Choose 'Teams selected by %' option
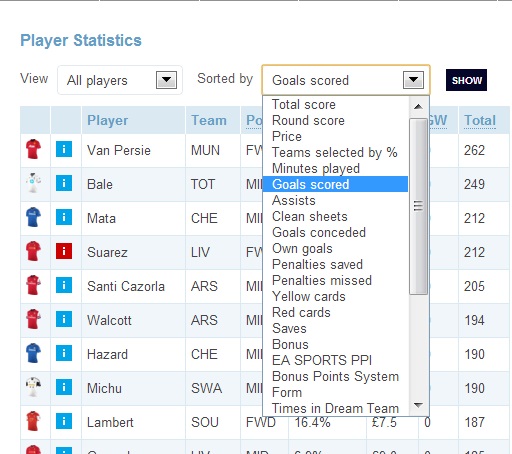Viewport: 512px width, 454px height. 335,152
